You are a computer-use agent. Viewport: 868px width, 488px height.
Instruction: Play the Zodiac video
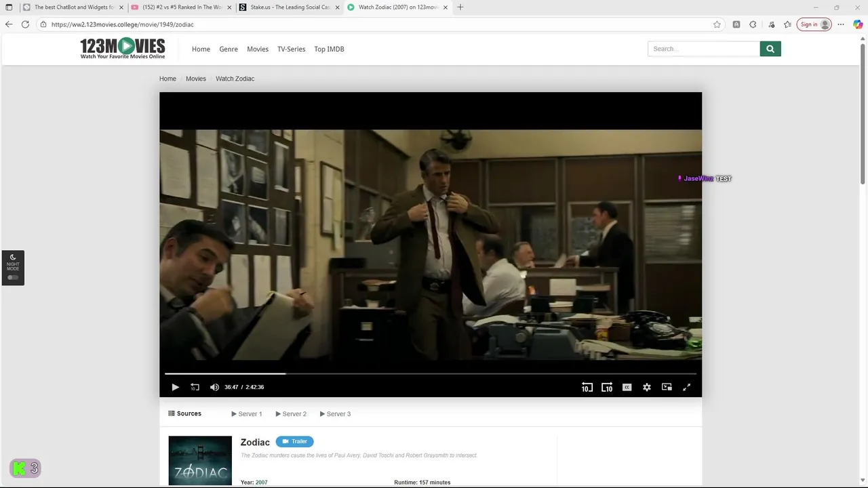[175, 387]
